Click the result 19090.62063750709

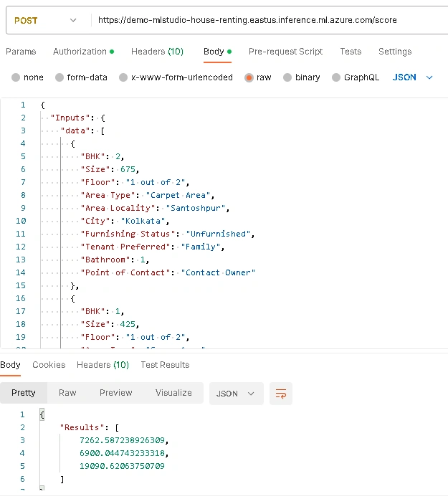tap(122, 466)
